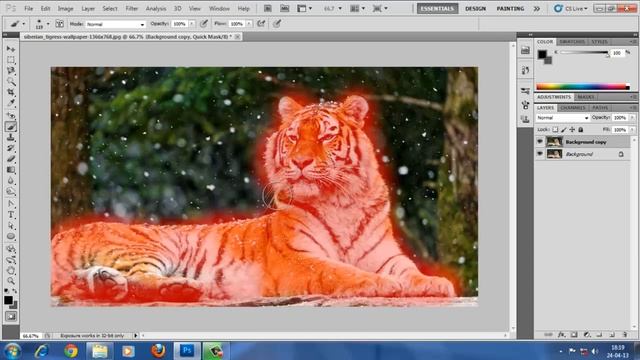Switch to the Design workspace
This screenshot has width=640, height=360.
[476, 8]
